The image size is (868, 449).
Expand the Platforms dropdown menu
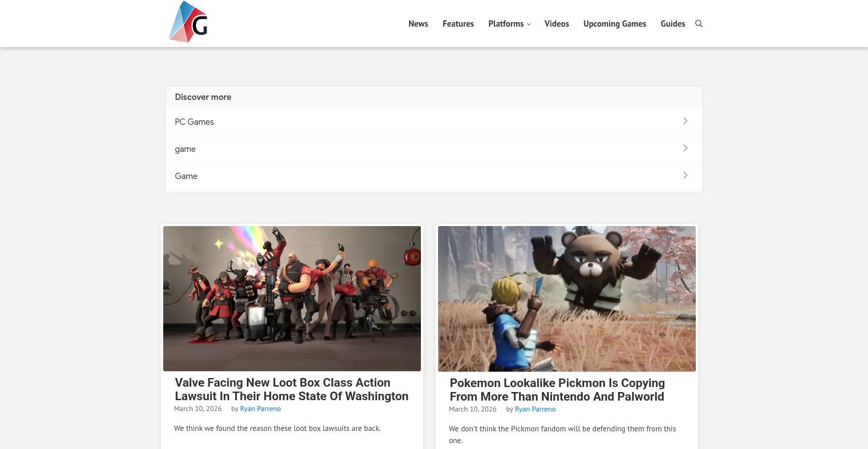click(509, 24)
